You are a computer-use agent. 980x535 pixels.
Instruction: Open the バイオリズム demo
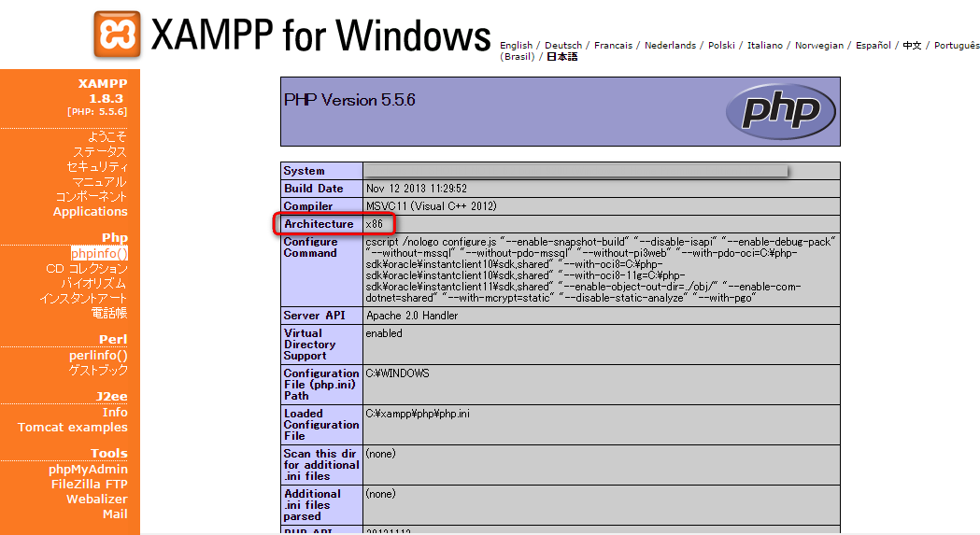pos(93,283)
